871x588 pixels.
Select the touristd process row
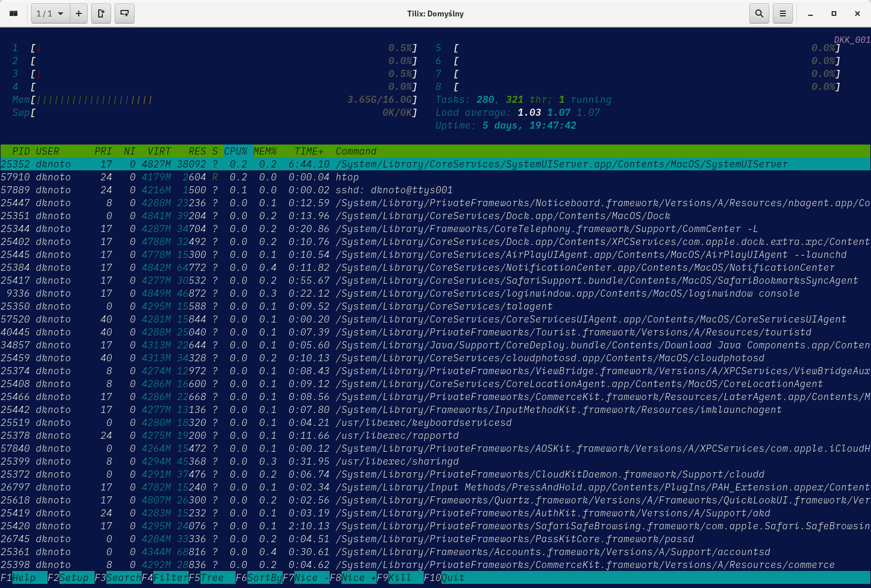pyautogui.click(x=436, y=332)
